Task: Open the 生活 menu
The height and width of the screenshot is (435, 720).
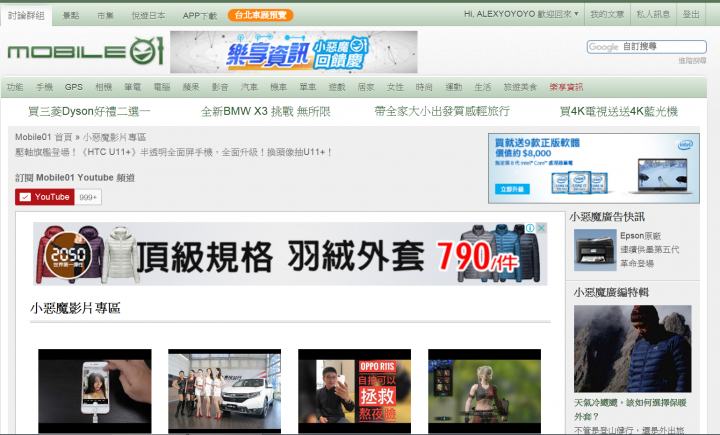Action: pos(483,87)
